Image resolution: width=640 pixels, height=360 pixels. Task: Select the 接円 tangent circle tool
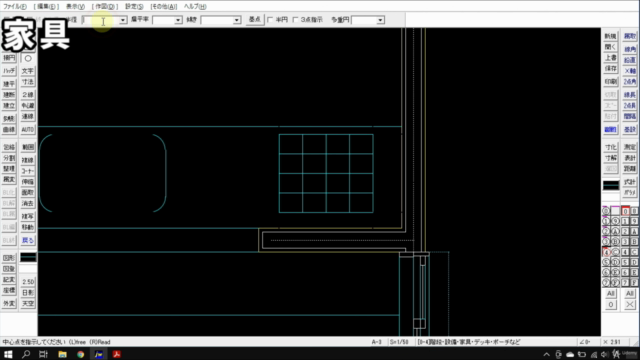pos(9,58)
